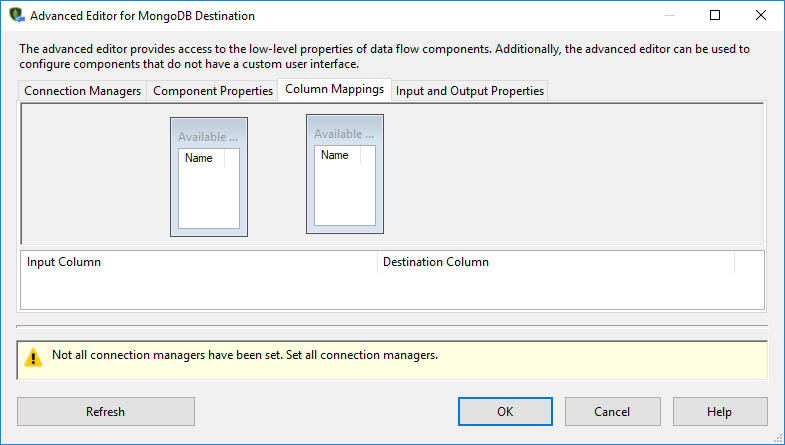Screen dimensions: 785x445
Task: Select the Column Mappings tab
Action: tap(334, 89)
